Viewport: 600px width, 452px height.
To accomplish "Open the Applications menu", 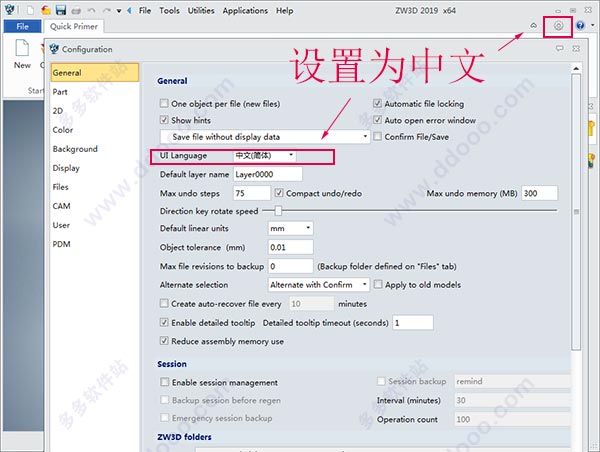I will tap(245, 11).
